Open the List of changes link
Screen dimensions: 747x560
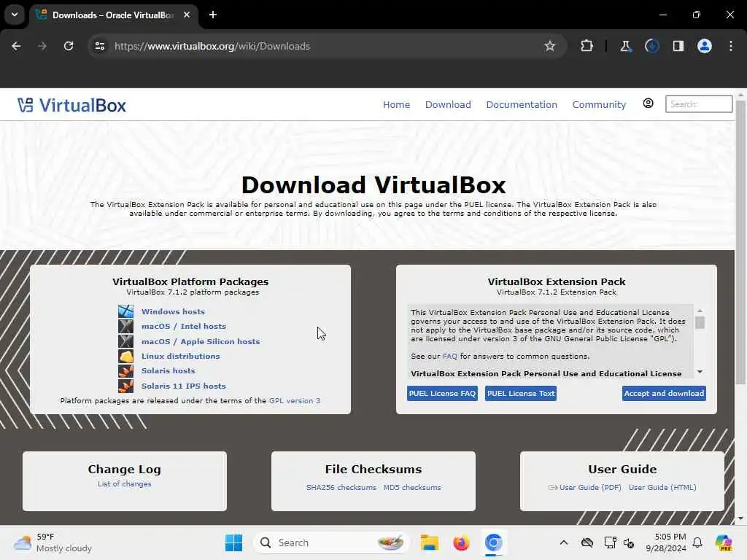pos(124,484)
